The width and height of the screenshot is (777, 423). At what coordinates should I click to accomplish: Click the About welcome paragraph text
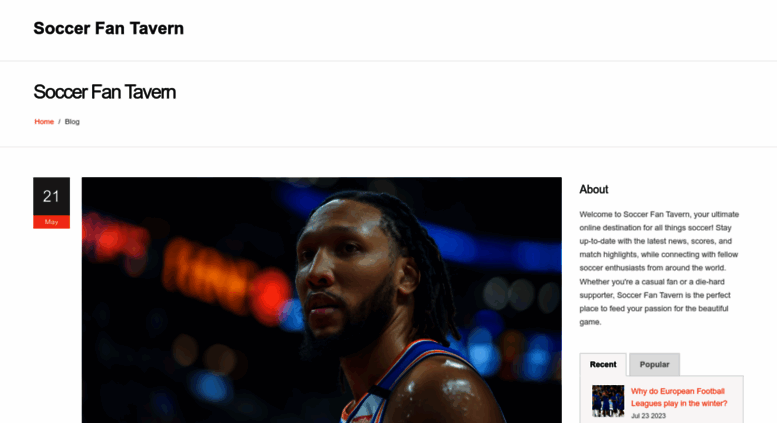(659, 268)
